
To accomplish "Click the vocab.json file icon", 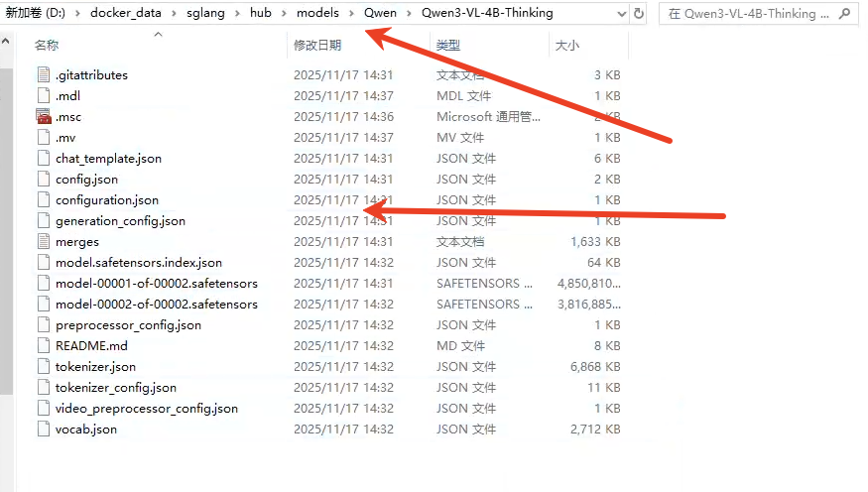I will pyautogui.click(x=44, y=429).
